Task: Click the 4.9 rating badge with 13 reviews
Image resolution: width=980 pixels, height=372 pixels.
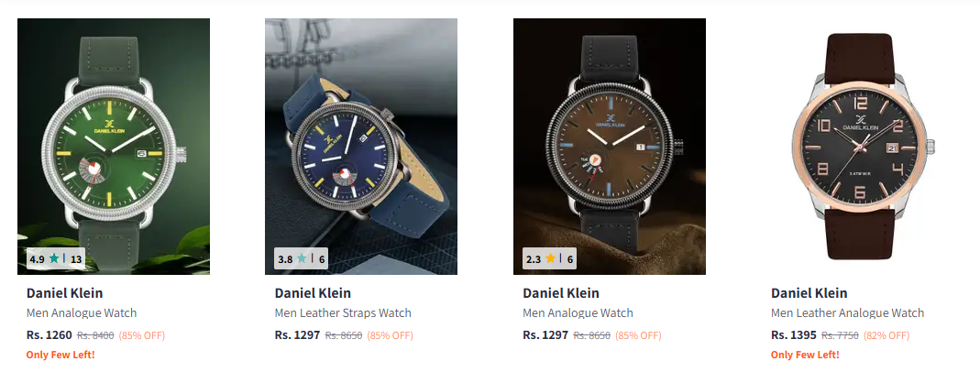Action: click(x=55, y=259)
